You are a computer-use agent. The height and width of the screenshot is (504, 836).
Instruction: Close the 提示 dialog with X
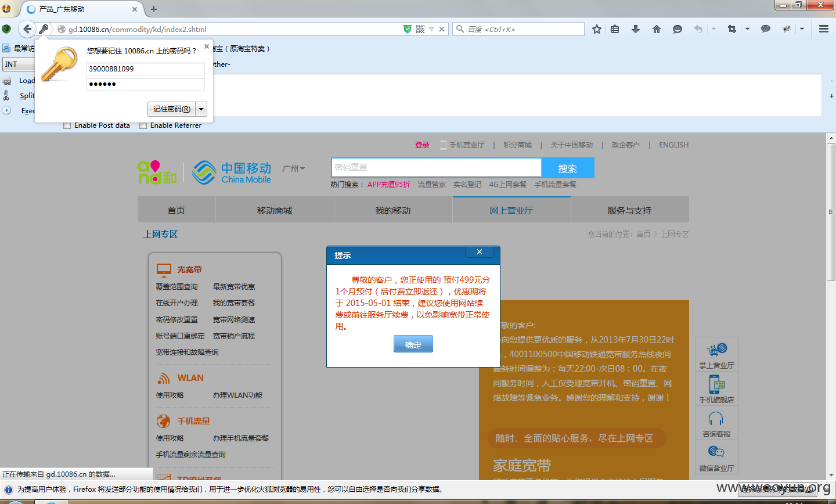pyautogui.click(x=480, y=252)
